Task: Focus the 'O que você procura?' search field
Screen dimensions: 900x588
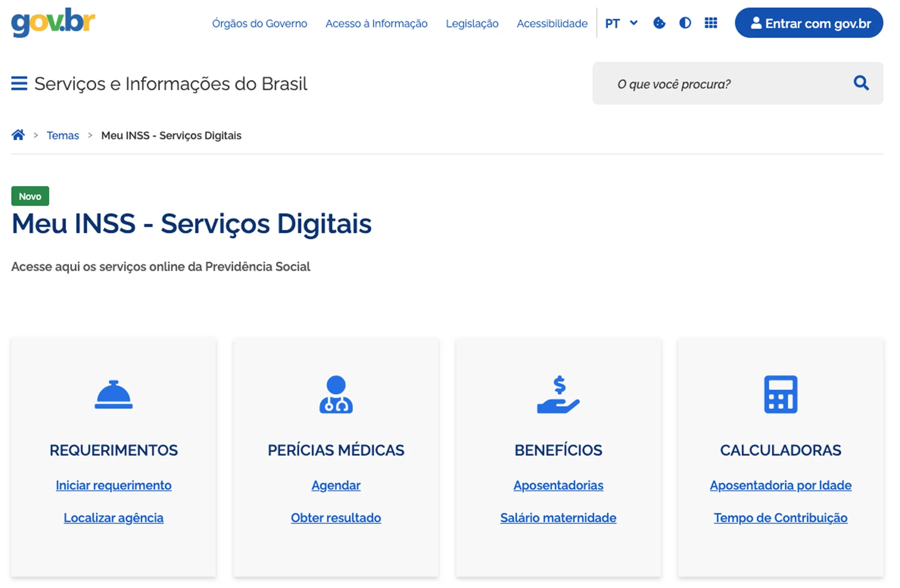Action: (738, 84)
